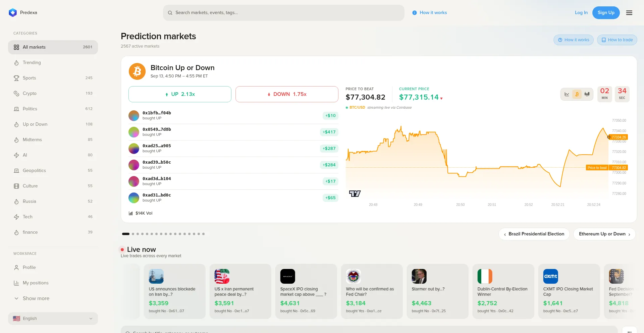This screenshot has width=644, height=333.
Task: Click the Culture film icon
Action: 16,186
